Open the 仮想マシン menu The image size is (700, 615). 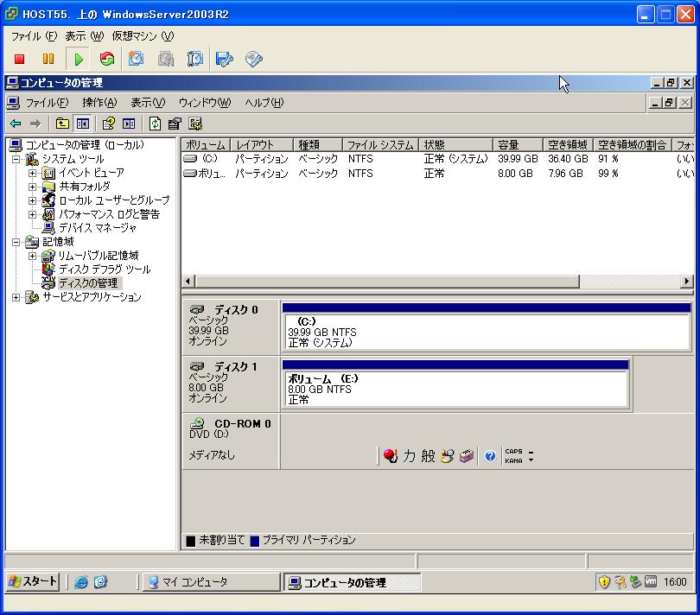pyautogui.click(x=143, y=36)
